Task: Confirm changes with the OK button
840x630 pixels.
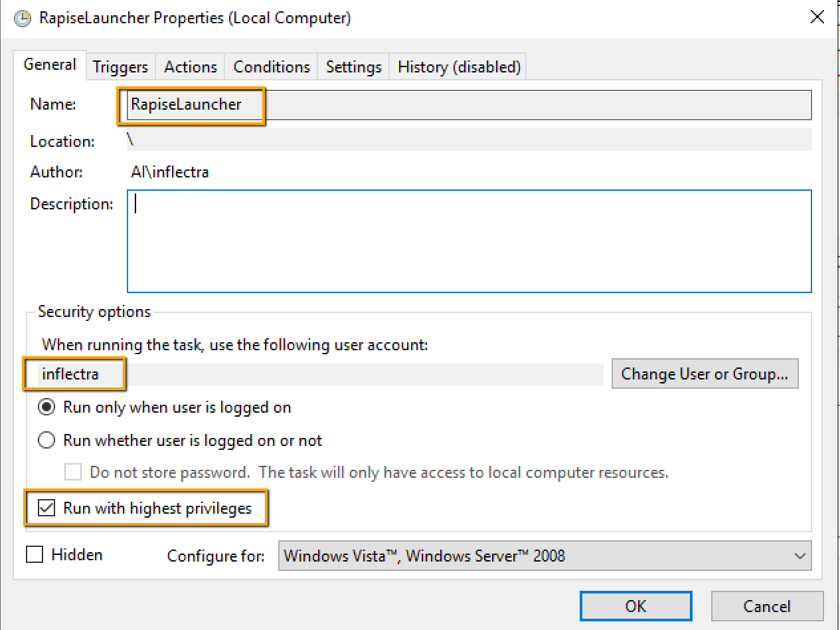Action: [635, 606]
